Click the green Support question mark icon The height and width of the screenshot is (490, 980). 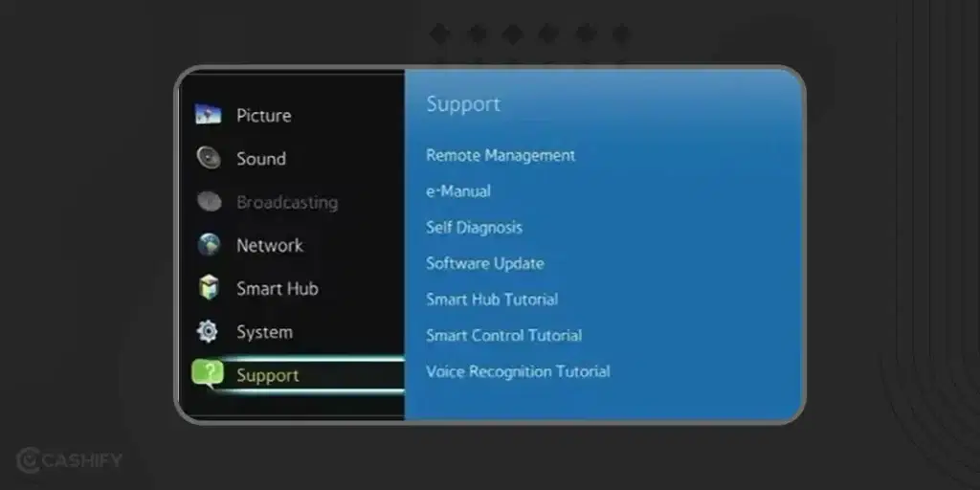pos(208,374)
